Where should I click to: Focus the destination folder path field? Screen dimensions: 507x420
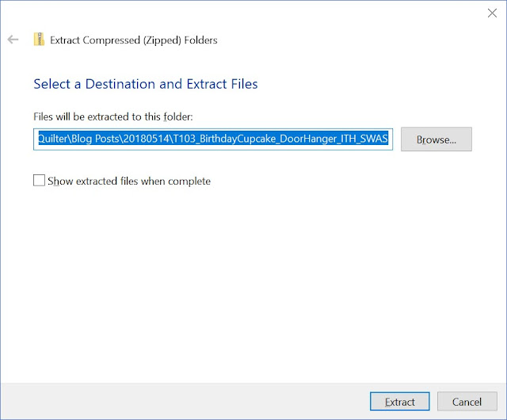coord(213,139)
